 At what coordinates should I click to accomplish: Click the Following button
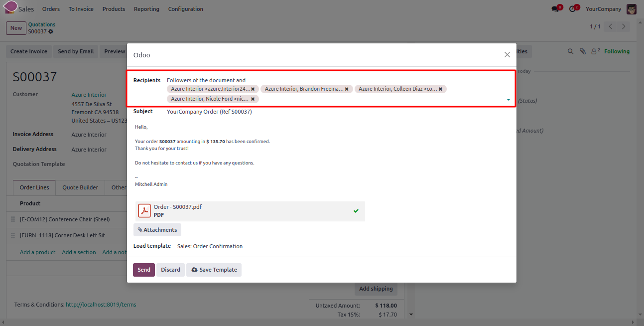[617, 51]
